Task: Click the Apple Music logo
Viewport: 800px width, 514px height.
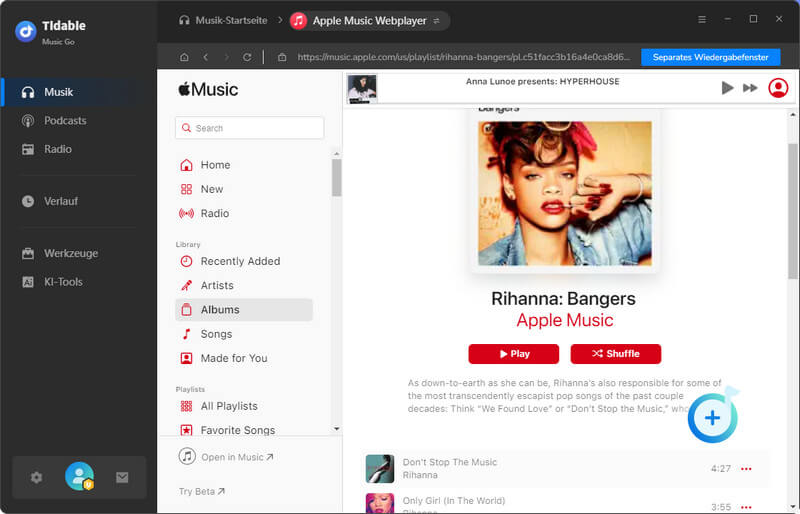Action: coord(208,89)
